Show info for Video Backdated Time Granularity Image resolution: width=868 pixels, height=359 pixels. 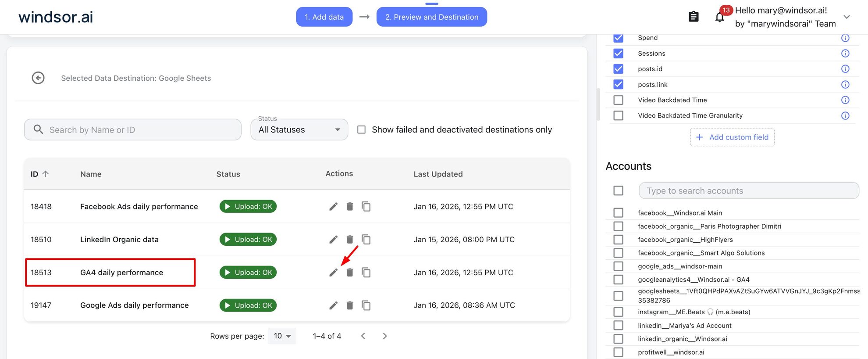845,116
